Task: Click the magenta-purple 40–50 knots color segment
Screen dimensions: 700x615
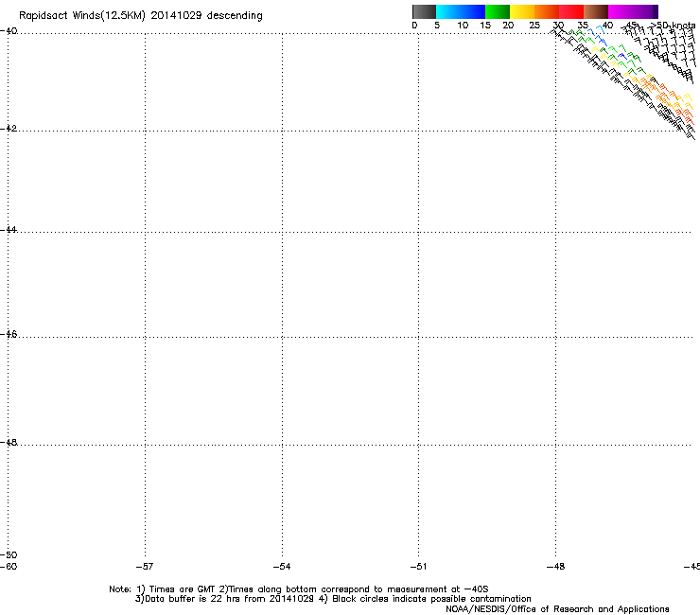Action: tap(633, 11)
